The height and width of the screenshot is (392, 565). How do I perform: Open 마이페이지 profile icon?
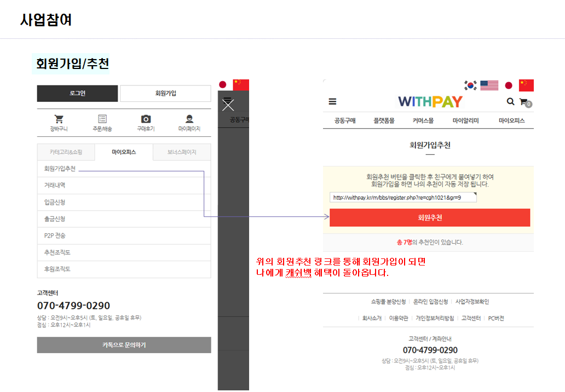point(189,119)
